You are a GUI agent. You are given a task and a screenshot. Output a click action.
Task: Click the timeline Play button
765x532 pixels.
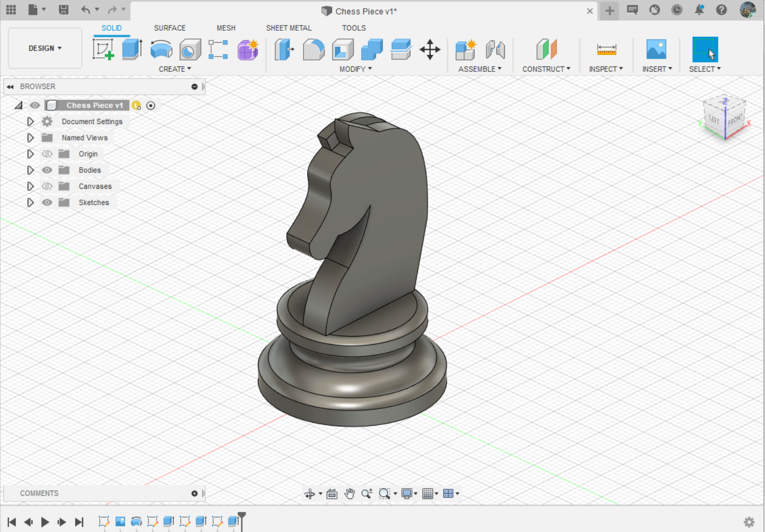45,522
